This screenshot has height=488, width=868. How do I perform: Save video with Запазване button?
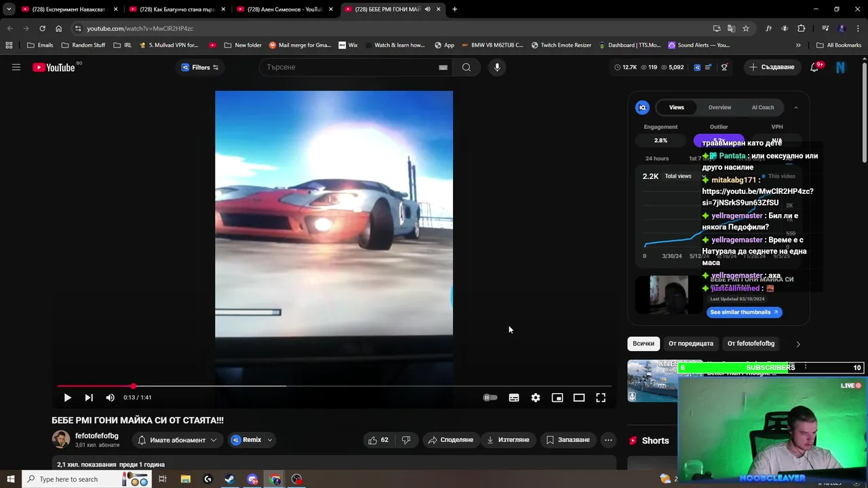[x=568, y=440]
